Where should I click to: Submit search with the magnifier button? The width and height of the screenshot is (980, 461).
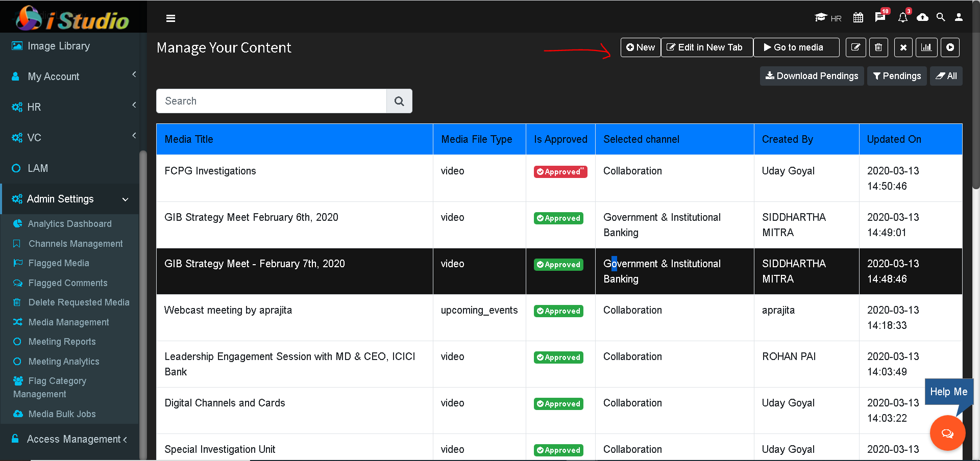tap(399, 101)
